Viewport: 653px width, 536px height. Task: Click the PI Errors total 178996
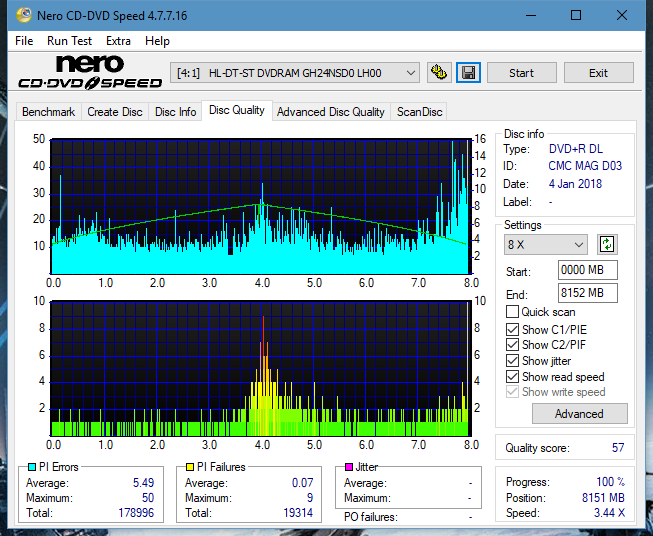coord(136,513)
